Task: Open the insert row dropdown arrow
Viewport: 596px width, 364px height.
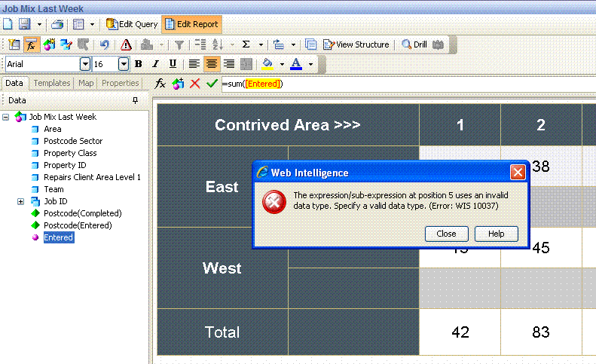Action: point(293,45)
